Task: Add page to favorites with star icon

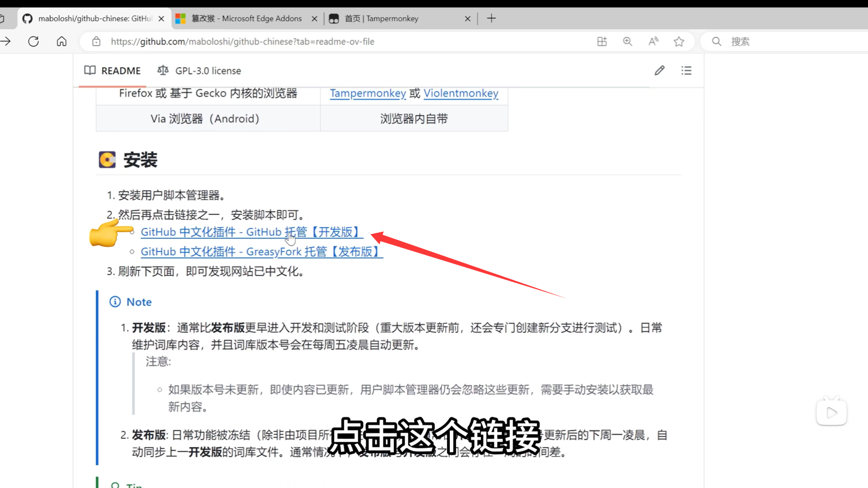Action: pyautogui.click(x=679, y=42)
